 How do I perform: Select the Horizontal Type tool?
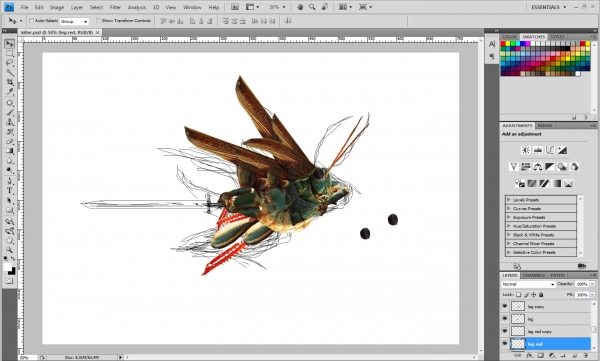click(x=10, y=191)
